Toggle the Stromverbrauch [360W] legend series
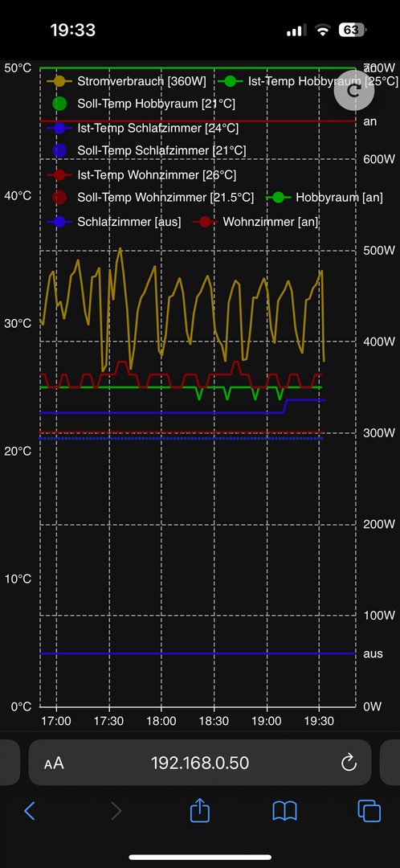Image resolution: width=400 pixels, height=868 pixels. 127,81
